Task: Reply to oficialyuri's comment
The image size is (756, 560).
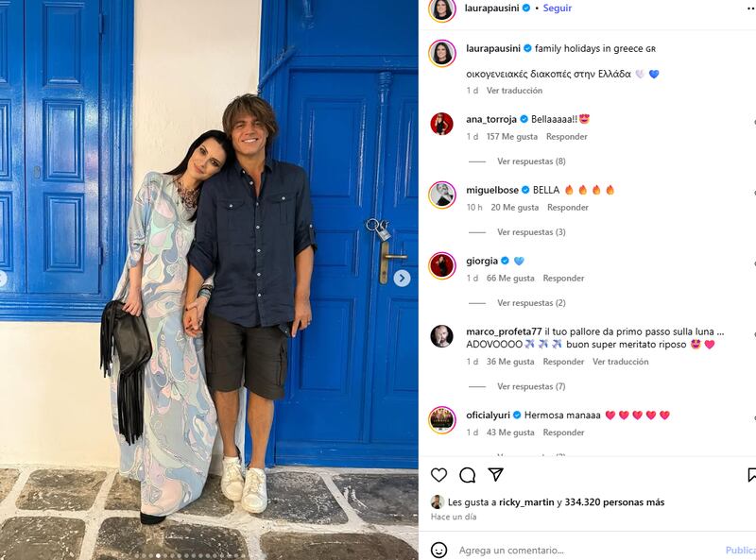Action: [x=563, y=433]
